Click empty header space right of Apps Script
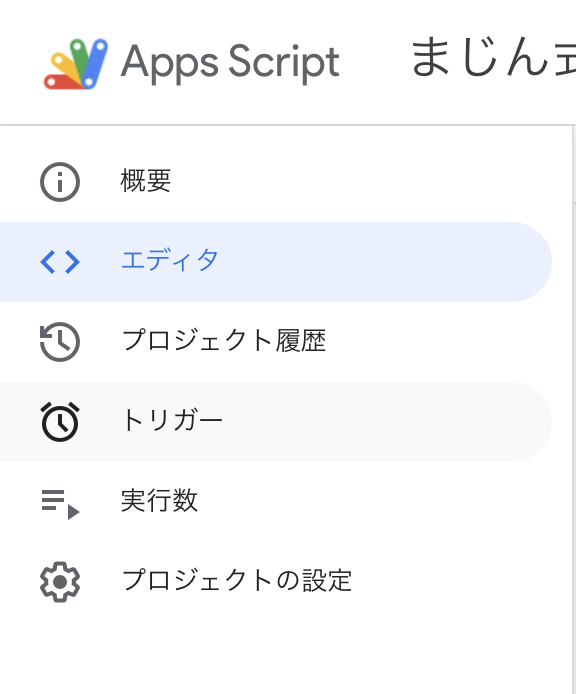 (375, 62)
